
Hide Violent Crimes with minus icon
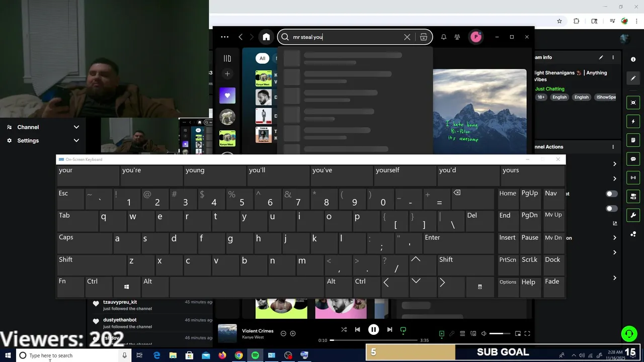pos(283,333)
